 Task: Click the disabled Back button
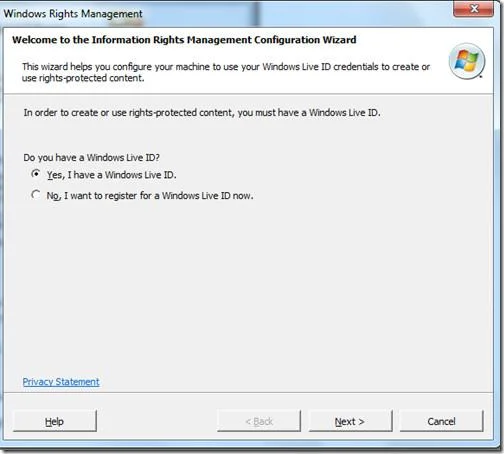coord(259,421)
